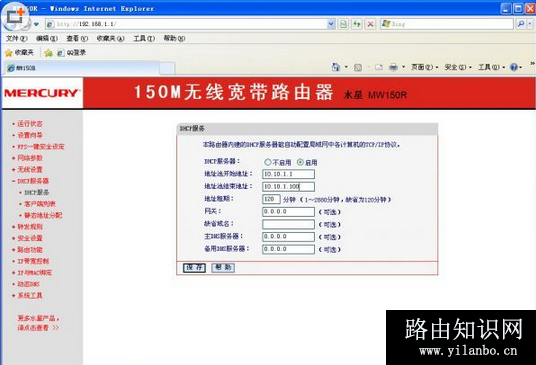The height and width of the screenshot is (365, 536).
Task: Expand 无线设置 in sidebar
Action: tap(30, 170)
